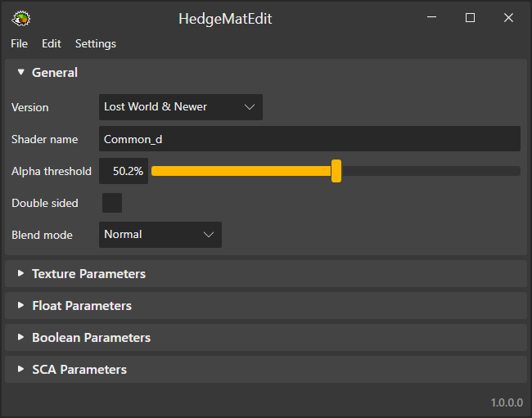Screen dimensions: 532x418
Task: Click the Double sided label
Action: [x=45, y=203]
